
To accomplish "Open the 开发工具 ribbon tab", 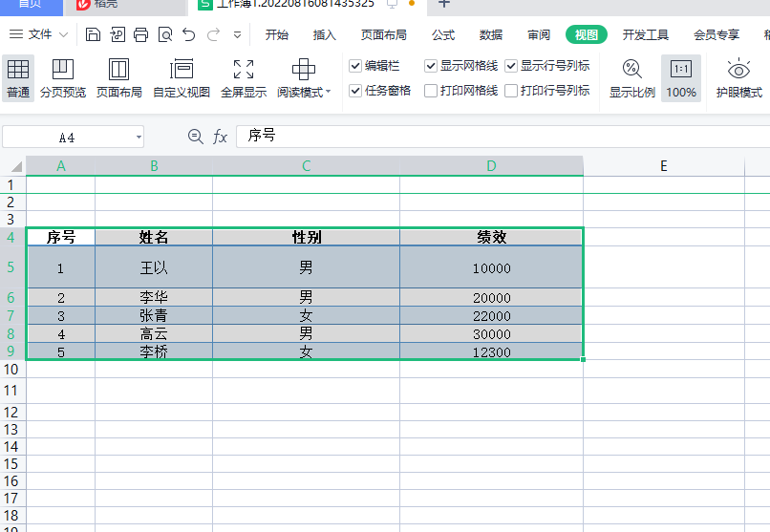I will pos(645,34).
